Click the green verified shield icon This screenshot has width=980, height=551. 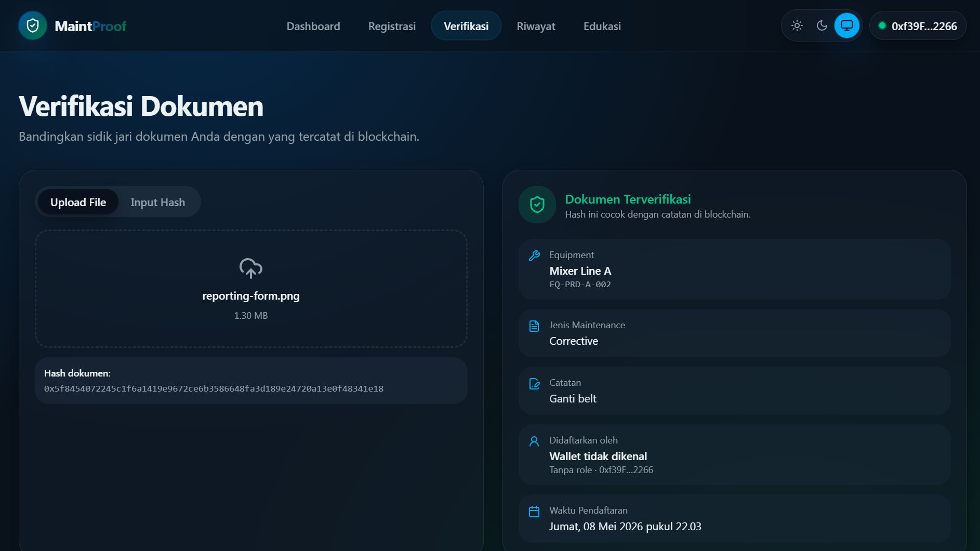click(537, 205)
